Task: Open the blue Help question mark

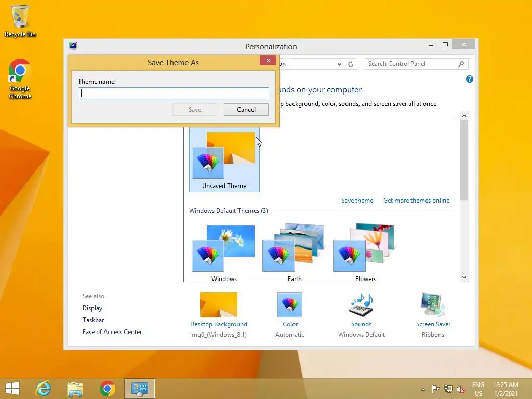Action: 470,79
